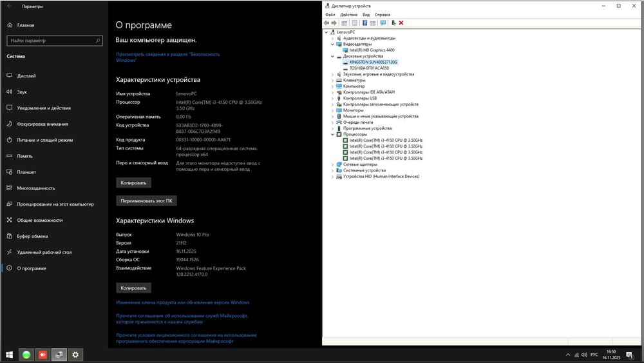Open the Действие menu
Screen dimensions: 644x363
[348, 15]
